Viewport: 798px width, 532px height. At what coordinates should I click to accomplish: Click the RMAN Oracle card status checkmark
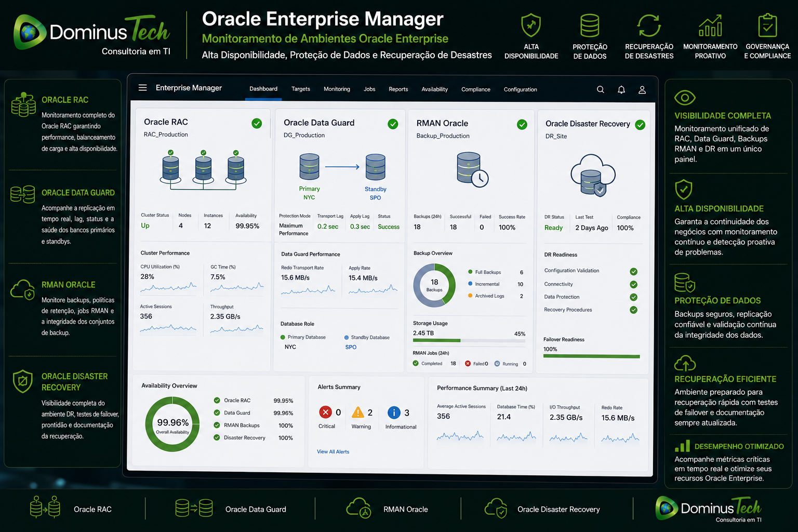pyautogui.click(x=522, y=124)
